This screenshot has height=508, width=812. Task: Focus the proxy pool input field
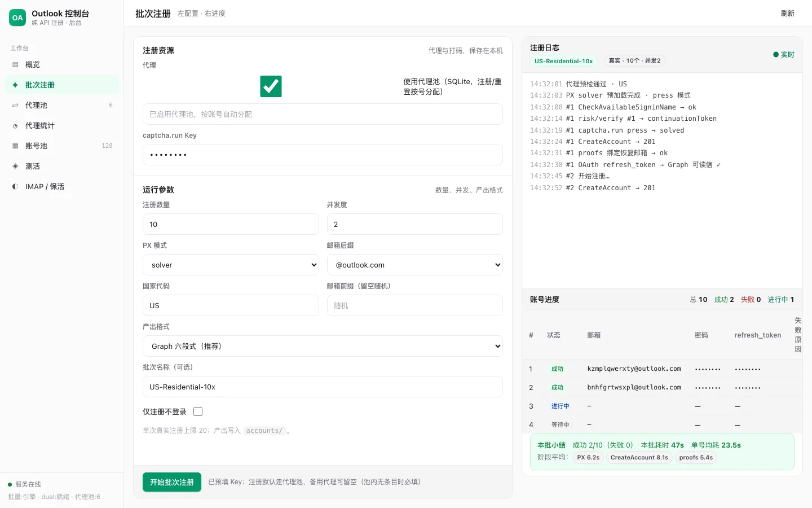click(x=323, y=114)
